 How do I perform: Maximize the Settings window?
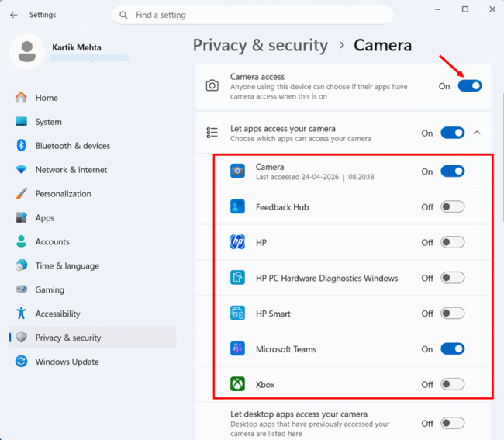click(x=464, y=9)
